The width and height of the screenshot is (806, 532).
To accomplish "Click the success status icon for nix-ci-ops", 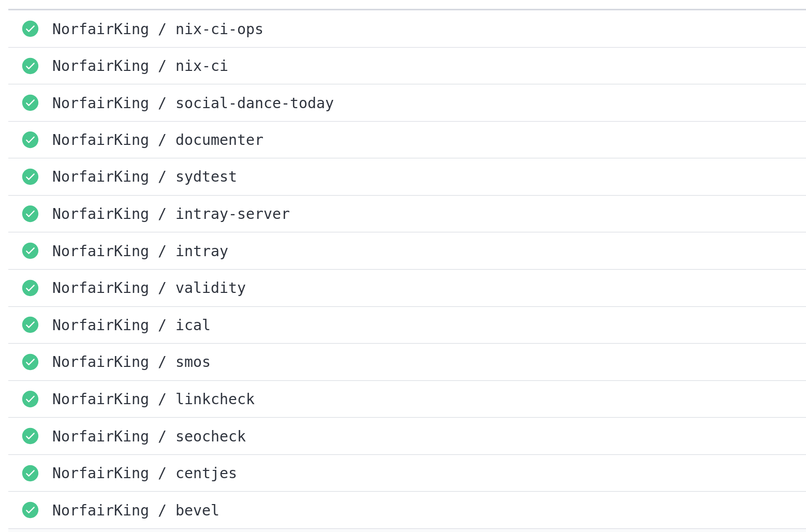I will pyautogui.click(x=30, y=29).
